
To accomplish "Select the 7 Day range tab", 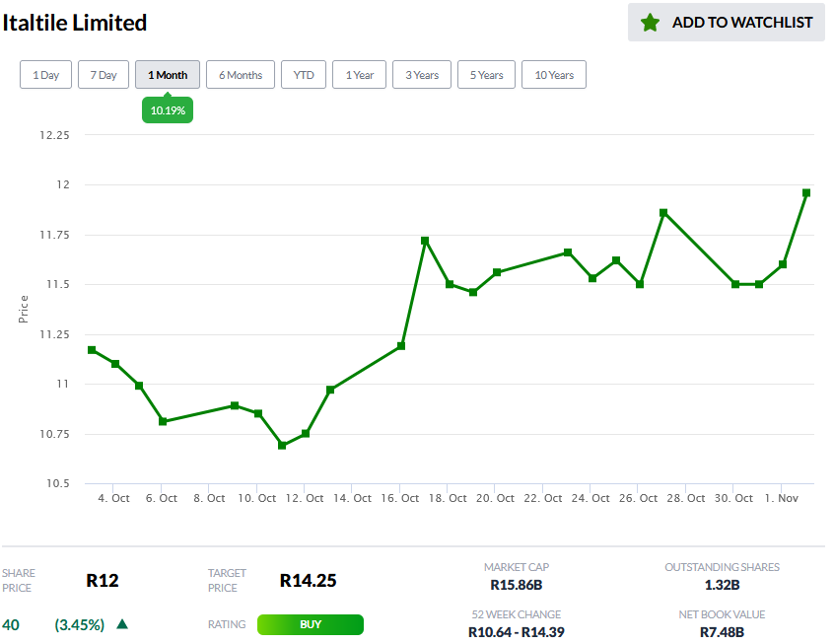I will click(104, 75).
